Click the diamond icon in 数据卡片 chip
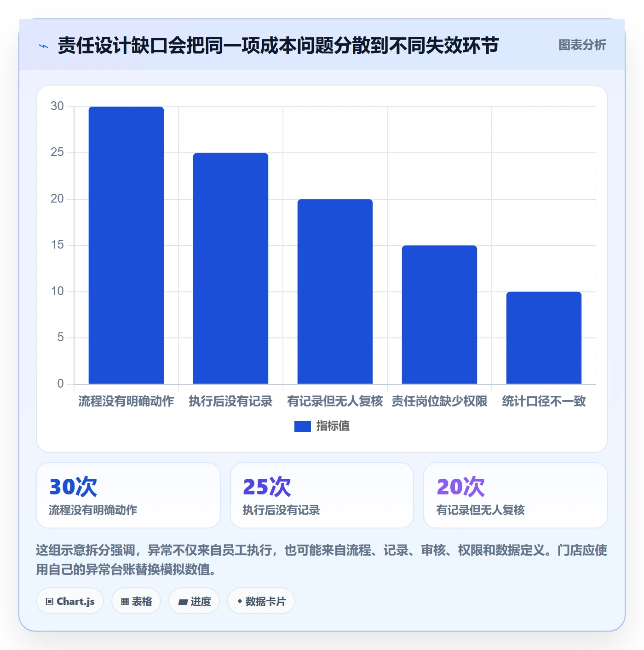This screenshot has width=644, height=650. 240,601
